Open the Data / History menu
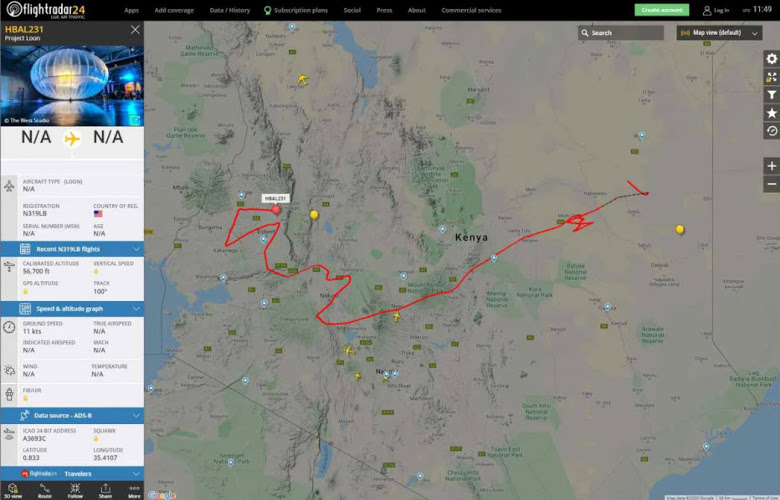The image size is (780, 500). click(x=230, y=10)
